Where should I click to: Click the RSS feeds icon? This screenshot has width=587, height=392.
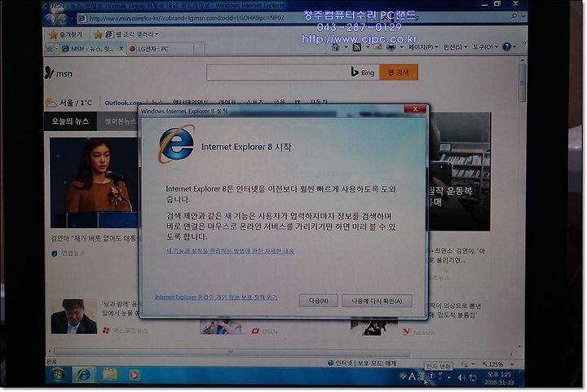357,47
